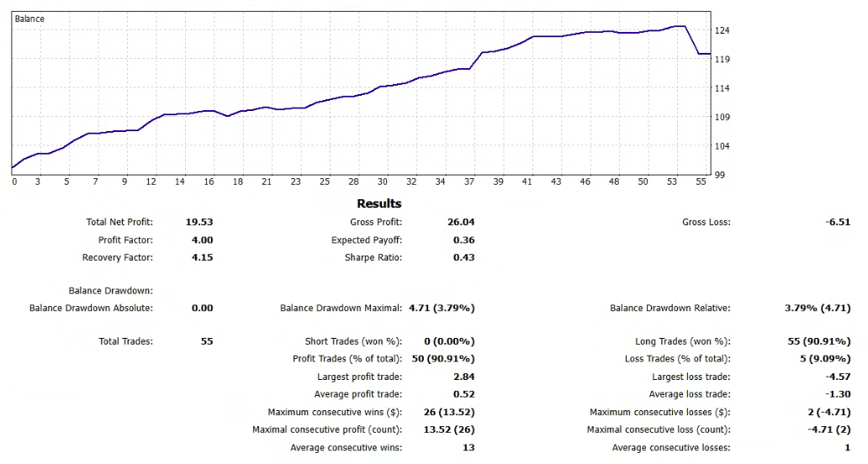
Task: Click the Gross Loss value -6.51
Action: click(x=838, y=223)
